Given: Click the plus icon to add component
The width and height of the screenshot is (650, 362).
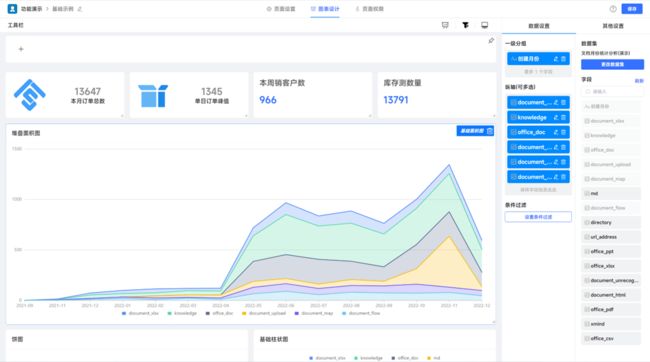Looking at the screenshot, I should point(21,49).
